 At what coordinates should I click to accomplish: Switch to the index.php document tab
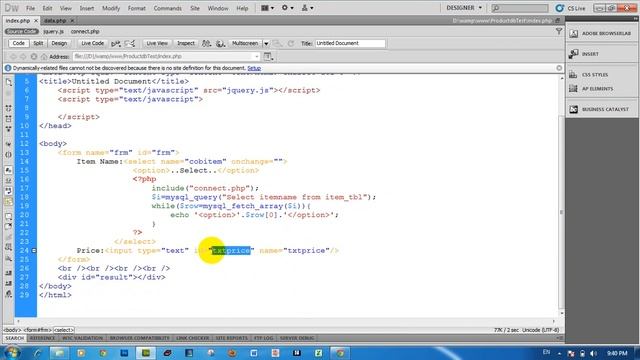click(x=18, y=20)
